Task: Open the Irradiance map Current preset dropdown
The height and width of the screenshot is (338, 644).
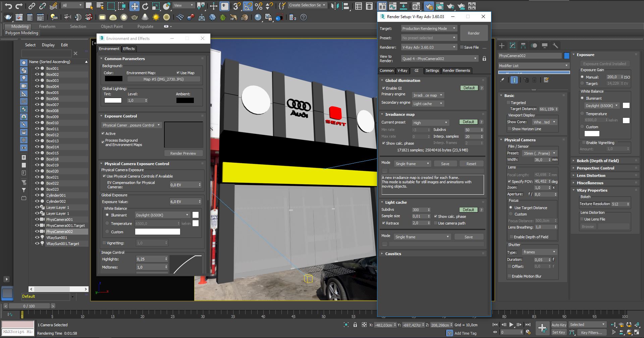Action: pos(430,123)
